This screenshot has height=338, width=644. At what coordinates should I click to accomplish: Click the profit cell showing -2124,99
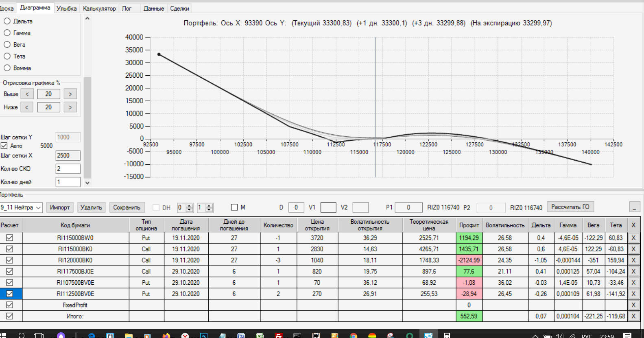469,260
